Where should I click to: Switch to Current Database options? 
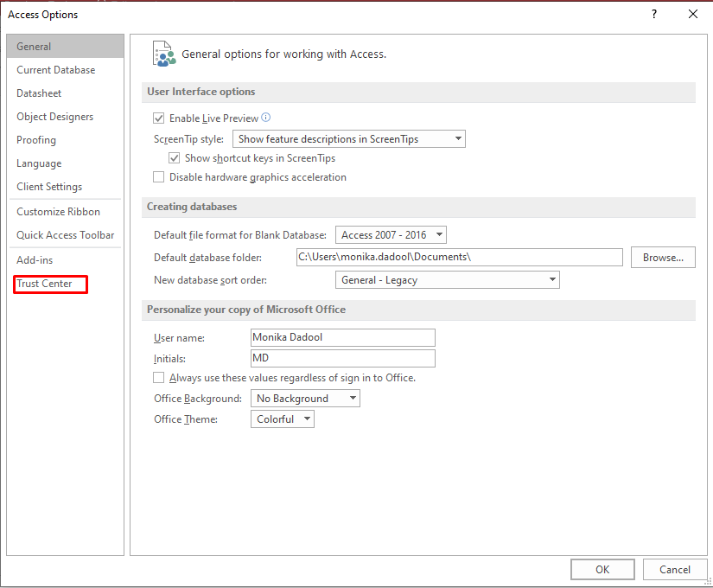coord(66,70)
